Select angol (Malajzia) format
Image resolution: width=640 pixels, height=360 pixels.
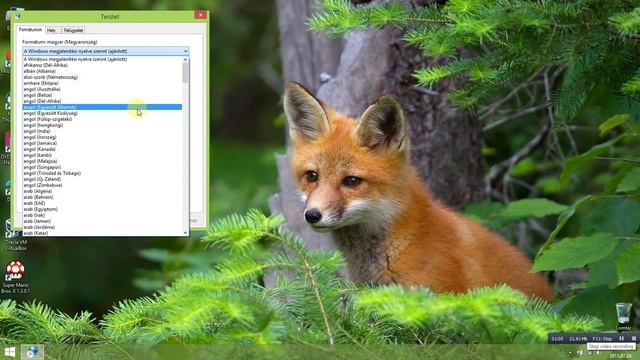tap(102, 161)
